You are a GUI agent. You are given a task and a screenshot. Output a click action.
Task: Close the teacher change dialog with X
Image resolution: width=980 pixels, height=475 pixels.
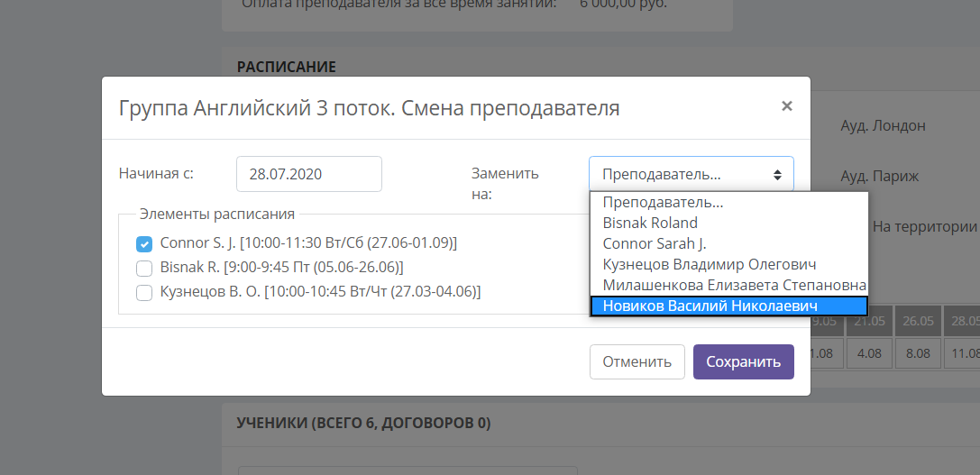pyautogui.click(x=787, y=106)
